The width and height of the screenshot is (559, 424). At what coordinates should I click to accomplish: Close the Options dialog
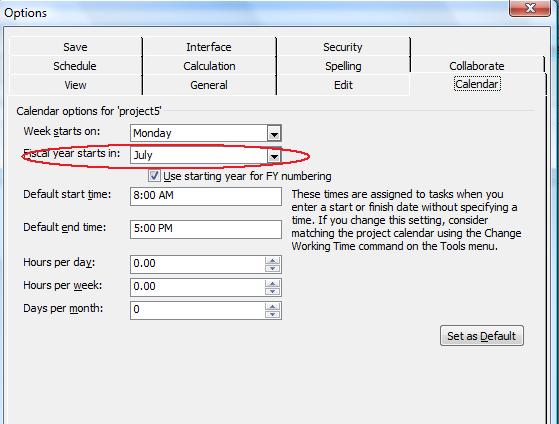530,8
